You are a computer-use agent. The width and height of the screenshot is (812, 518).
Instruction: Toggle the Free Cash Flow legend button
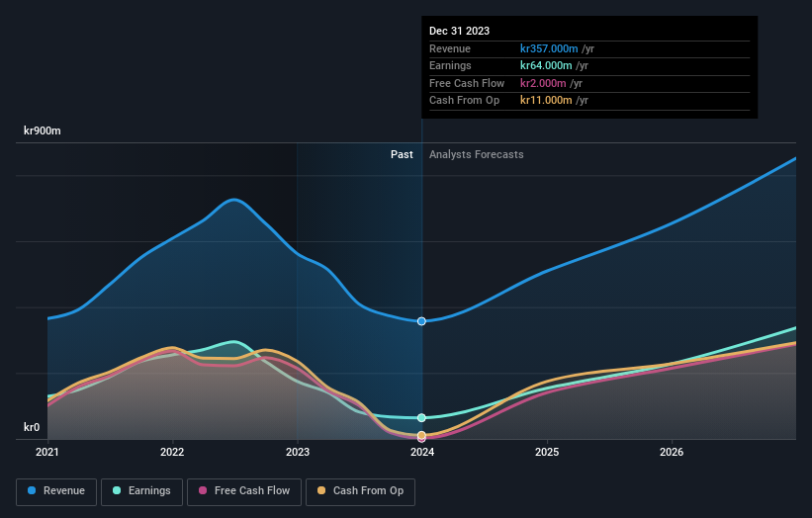tap(244, 491)
